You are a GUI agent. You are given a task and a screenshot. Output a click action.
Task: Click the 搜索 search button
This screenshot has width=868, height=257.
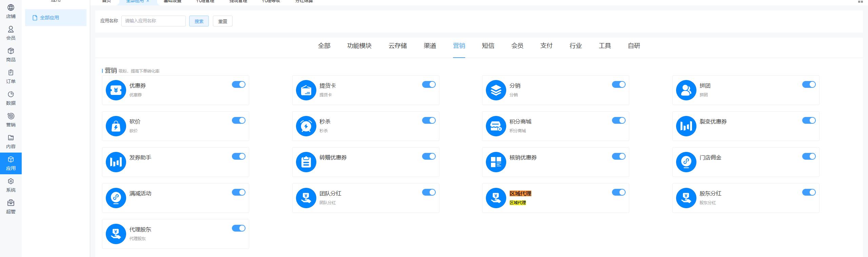point(199,21)
